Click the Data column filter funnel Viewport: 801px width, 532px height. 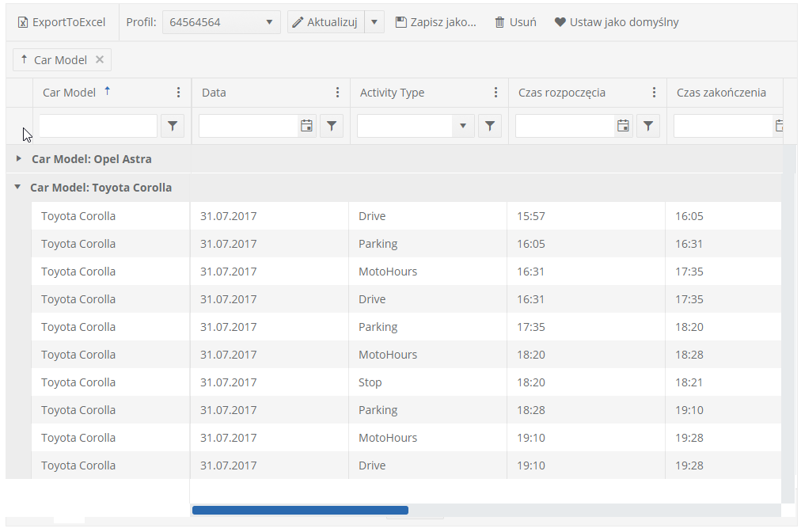[x=332, y=126]
